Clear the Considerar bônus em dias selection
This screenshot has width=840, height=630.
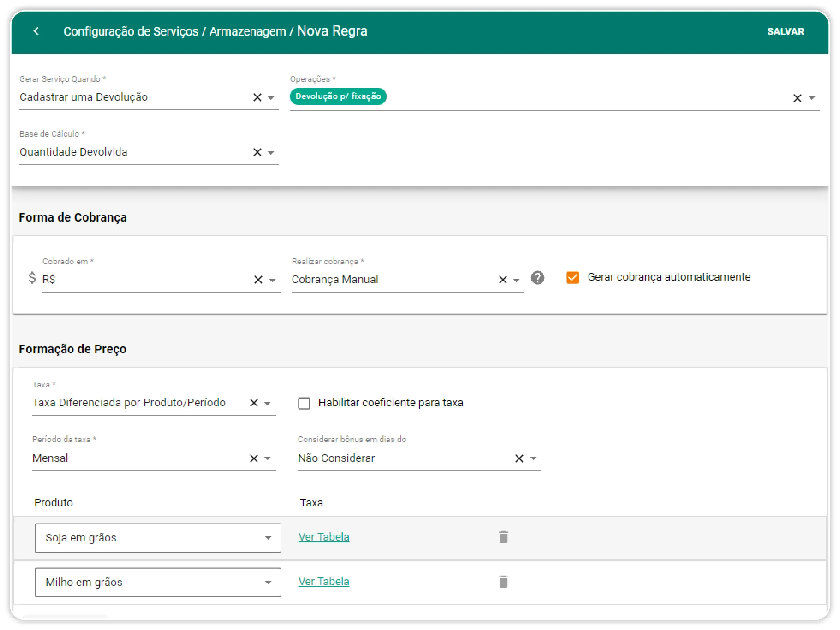click(519, 458)
